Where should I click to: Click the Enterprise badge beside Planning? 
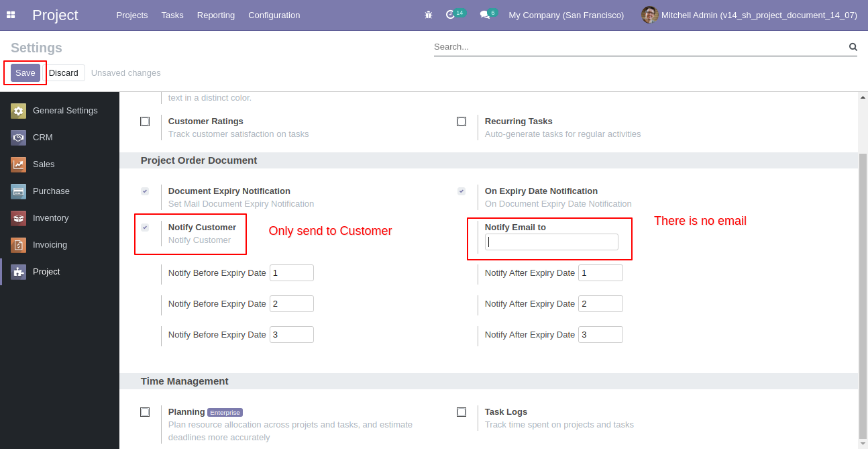point(225,413)
